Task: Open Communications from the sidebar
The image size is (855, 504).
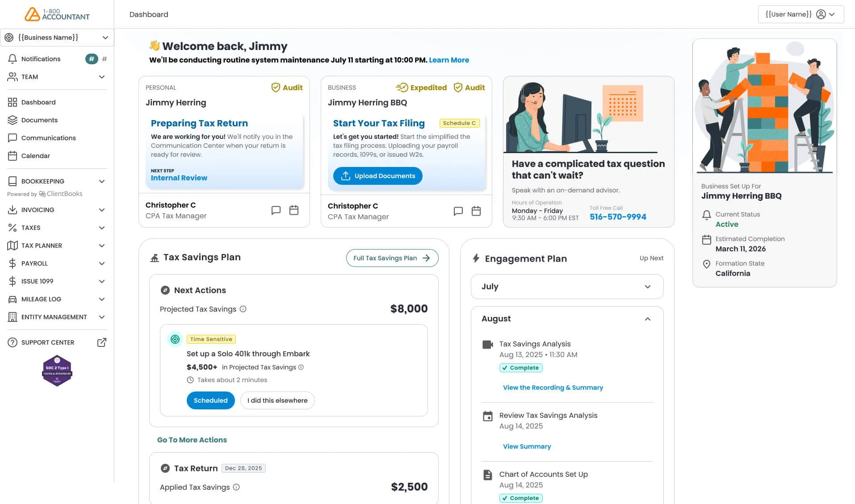Action: click(x=48, y=138)
